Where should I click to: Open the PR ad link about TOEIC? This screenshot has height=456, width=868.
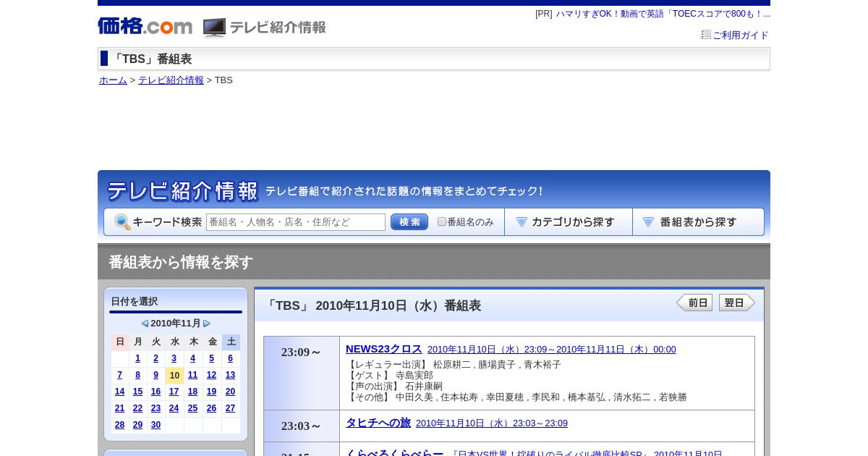(x=663, y=14)
